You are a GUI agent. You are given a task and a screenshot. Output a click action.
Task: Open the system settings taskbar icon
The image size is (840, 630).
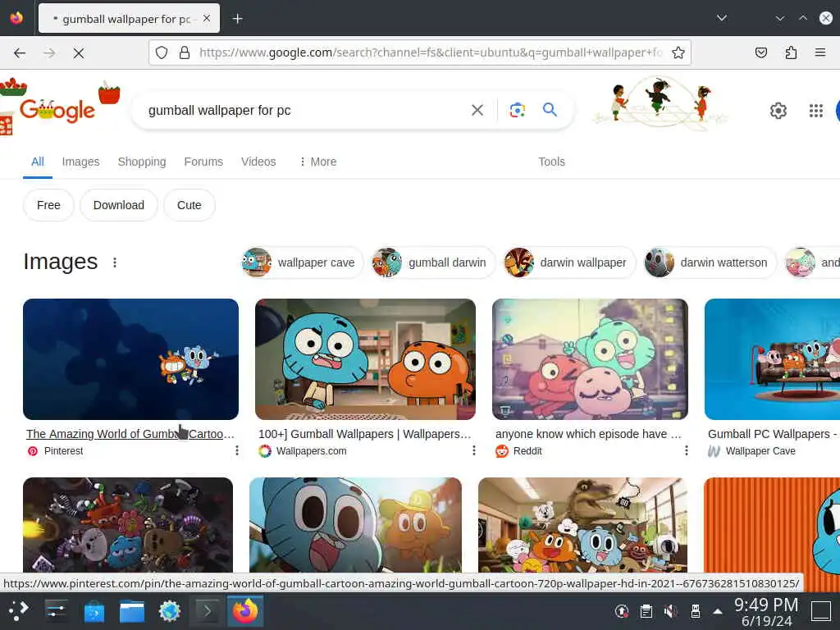[x=57, y=611]
